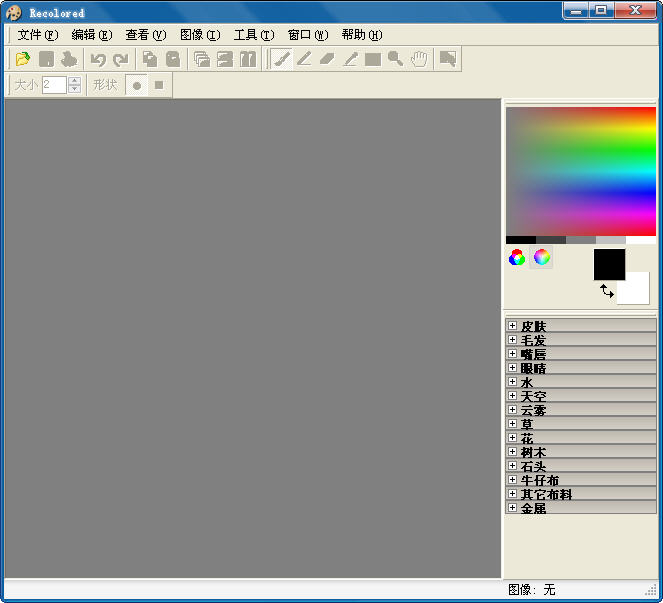Image resolution: width=663 pixels, height=603 pixels.
Task: Click the brush size input field
Action: (x=54, y=85)
